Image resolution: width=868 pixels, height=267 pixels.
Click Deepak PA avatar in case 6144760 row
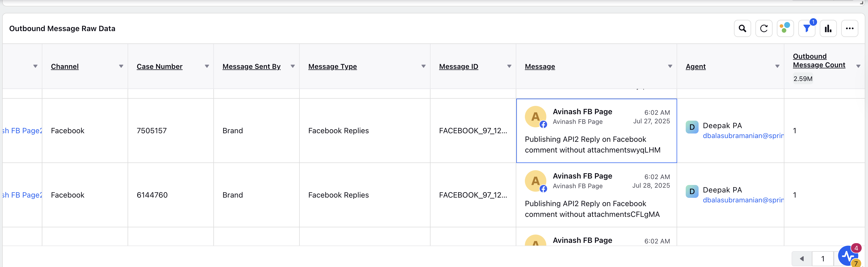[692, 191]
